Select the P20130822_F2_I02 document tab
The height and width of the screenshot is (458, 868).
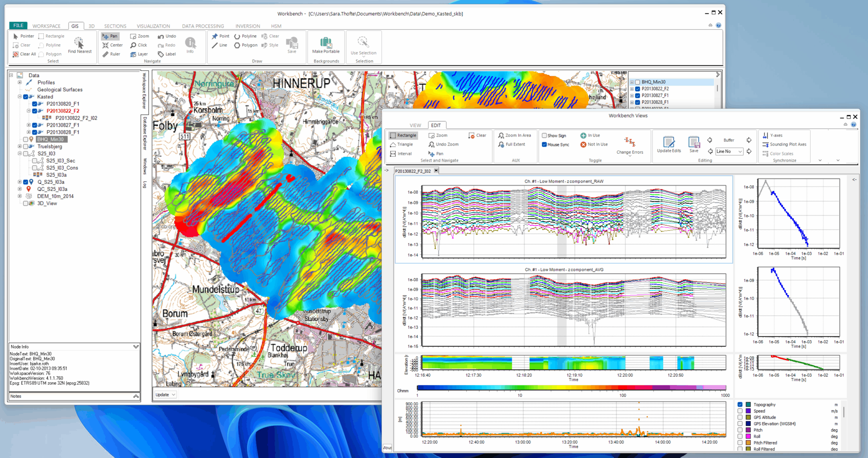pos(413,171)
